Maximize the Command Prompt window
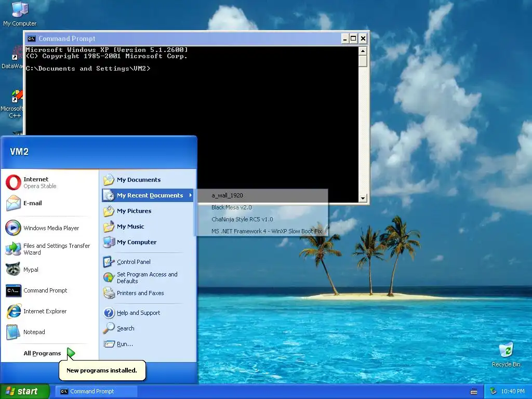532x399 pixels. point(353,38)
